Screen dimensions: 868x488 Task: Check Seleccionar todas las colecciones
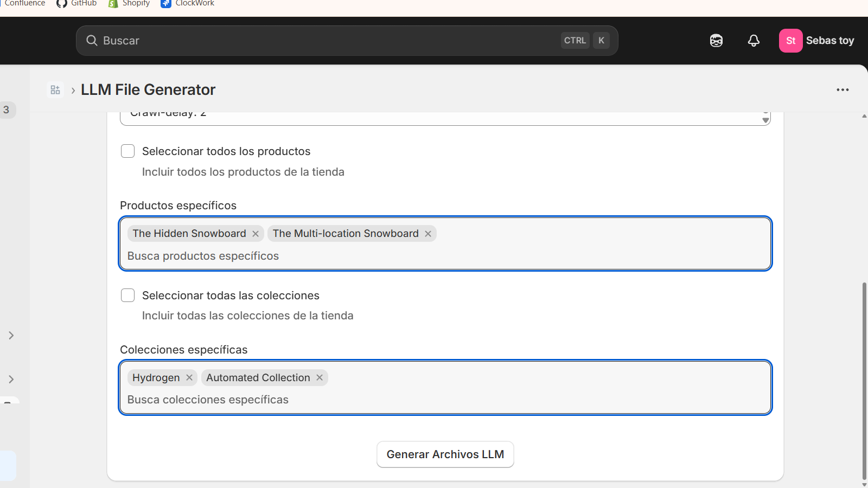tap(127, 295)
